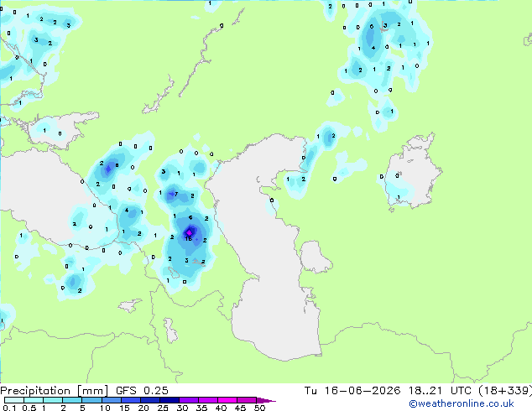Click the "16" precipitation value below magenta peak

coord(189,239)
